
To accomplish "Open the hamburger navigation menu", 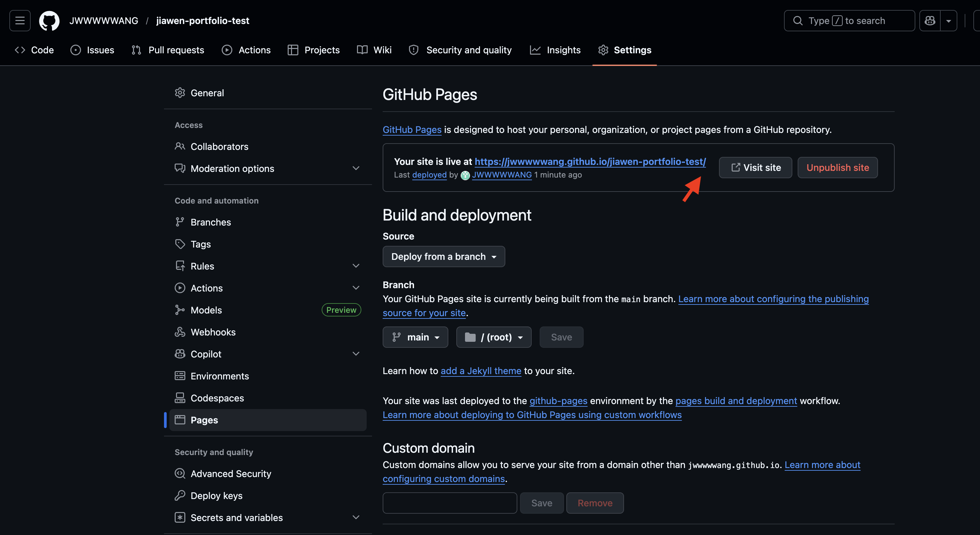I will pyautogui.click(x=19, y=21).
